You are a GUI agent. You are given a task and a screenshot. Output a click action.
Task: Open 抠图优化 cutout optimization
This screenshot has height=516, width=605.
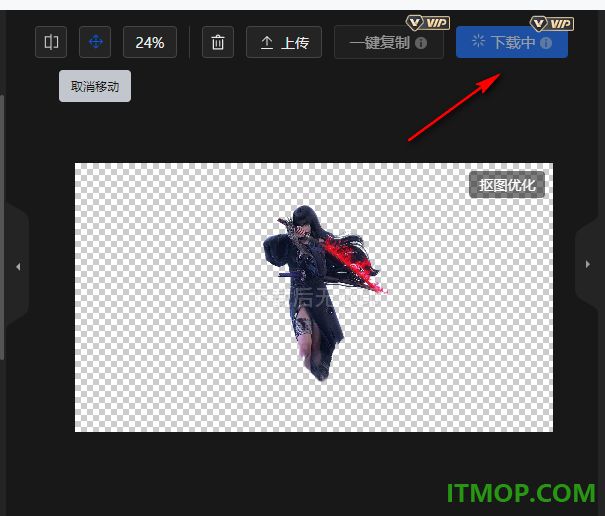tap(507, 185)
